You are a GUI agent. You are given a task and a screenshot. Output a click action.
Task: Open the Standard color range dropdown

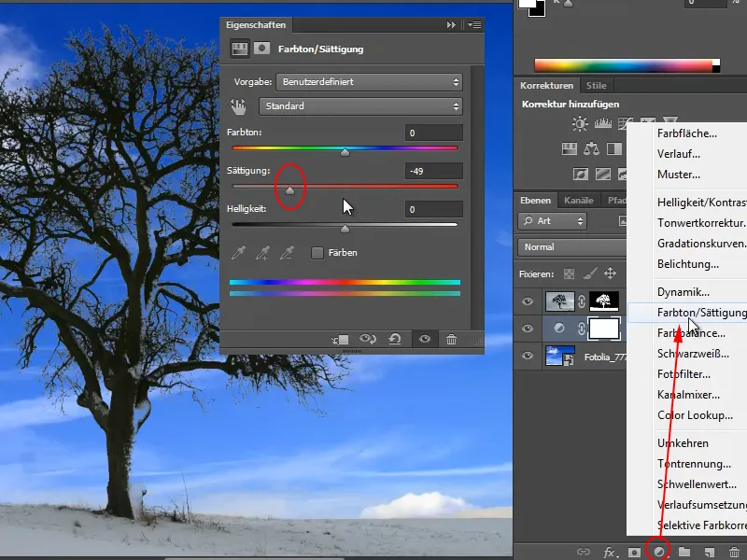coord(360,106)
